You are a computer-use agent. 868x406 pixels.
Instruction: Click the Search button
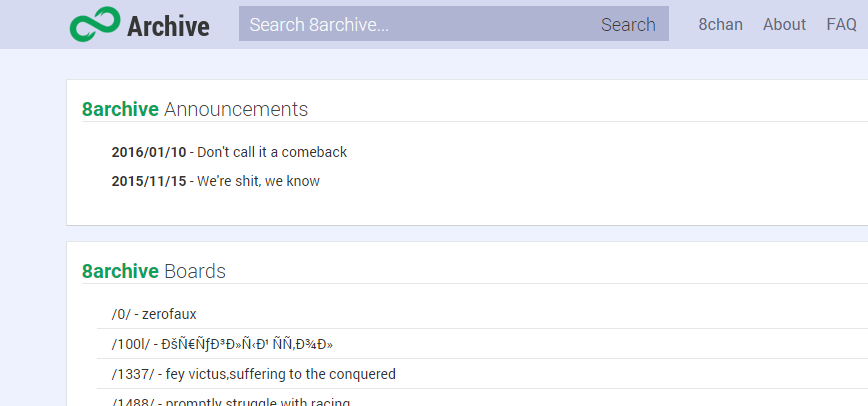pyautogui.click(x=628, y=24)
